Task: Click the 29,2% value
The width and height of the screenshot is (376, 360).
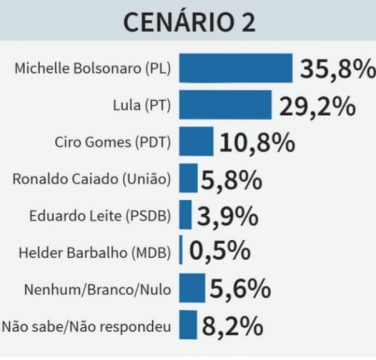Action: point(317,107)
